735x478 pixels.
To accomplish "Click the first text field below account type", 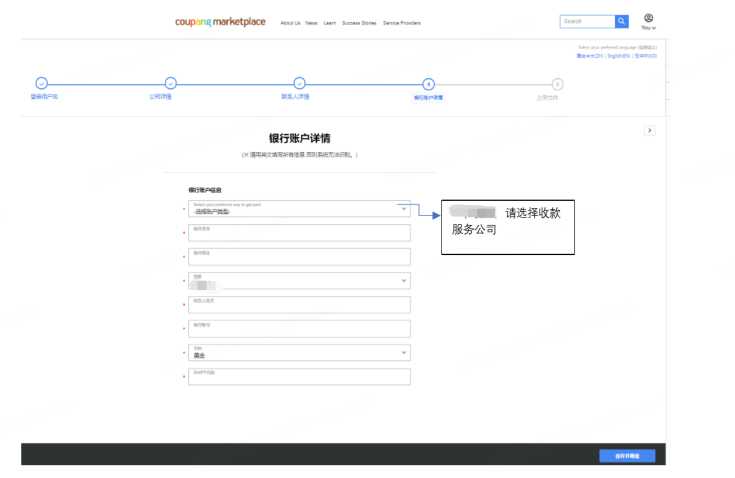I will tap(299, 233).
